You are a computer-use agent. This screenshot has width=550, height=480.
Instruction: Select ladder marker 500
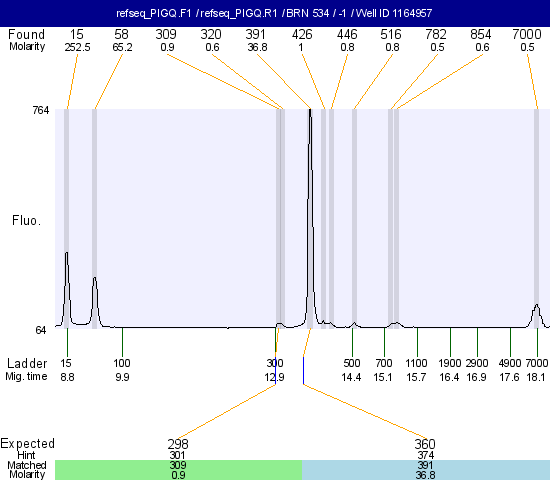pos(351,363)
